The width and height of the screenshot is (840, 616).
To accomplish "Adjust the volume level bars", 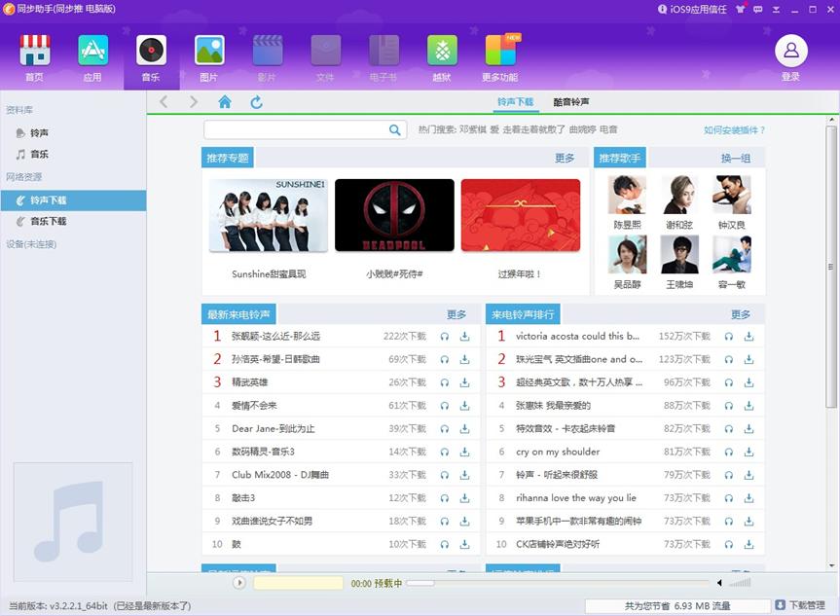I will 740,583.
